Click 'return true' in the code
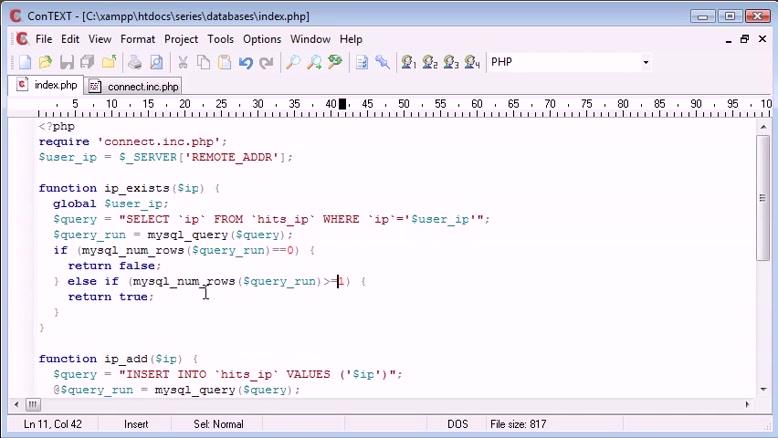Image resolution: width=778 pixels, height=438 pixels. 108,297
